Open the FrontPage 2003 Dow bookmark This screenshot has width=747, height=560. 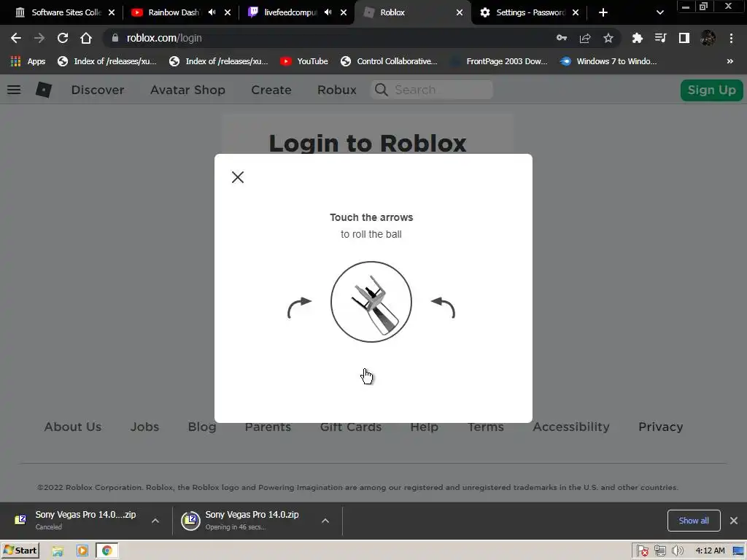coord(500,61)
